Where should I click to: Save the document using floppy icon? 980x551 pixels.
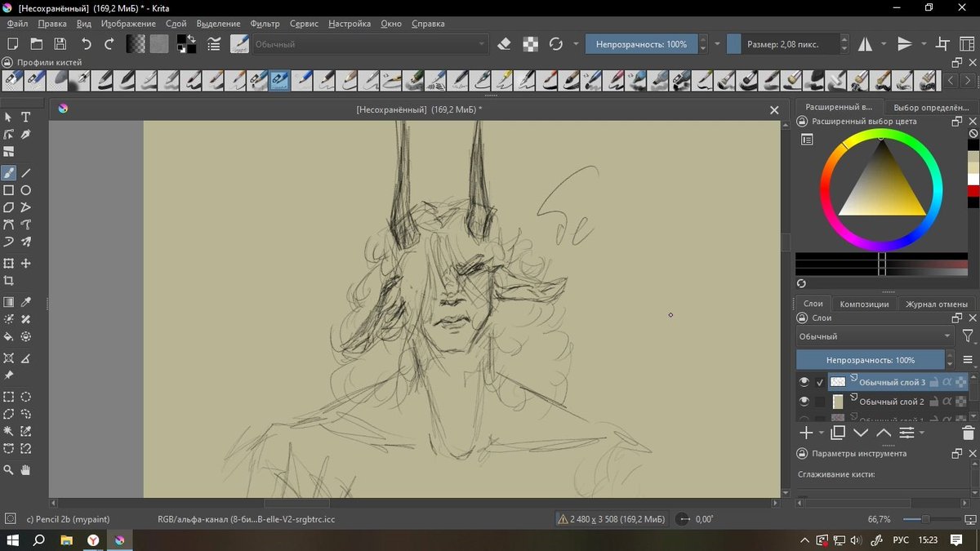click(x=60, y=44)
